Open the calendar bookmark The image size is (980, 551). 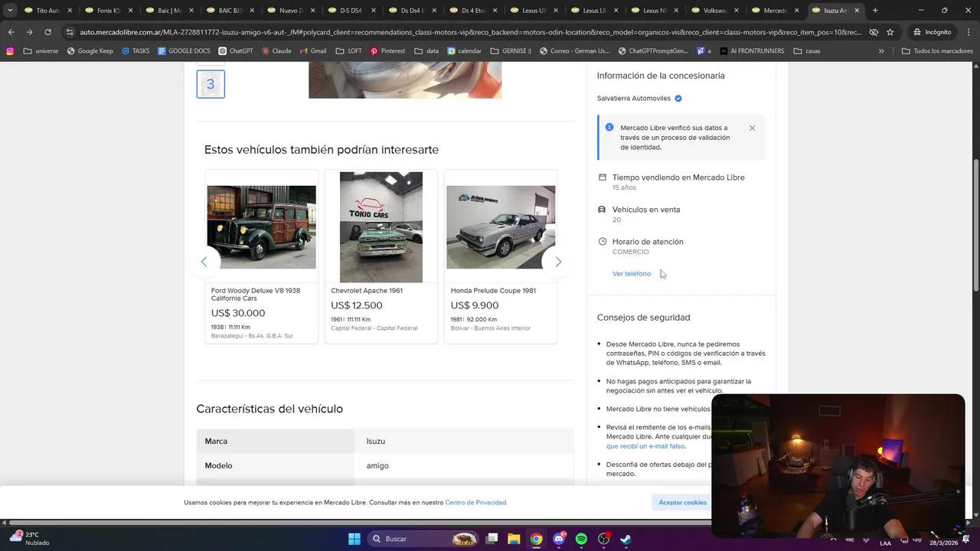464,51
